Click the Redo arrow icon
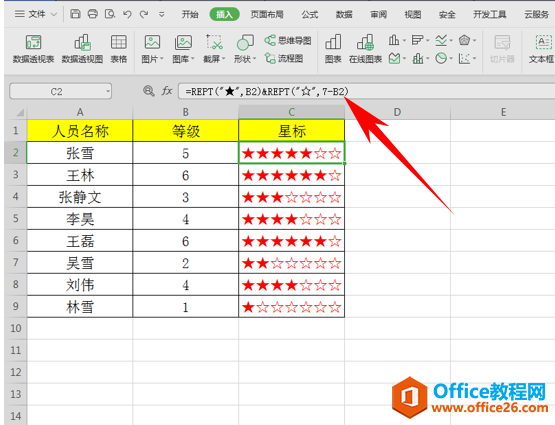The height and width of the screenshot is (425, 555). click(x=144, y=14)
